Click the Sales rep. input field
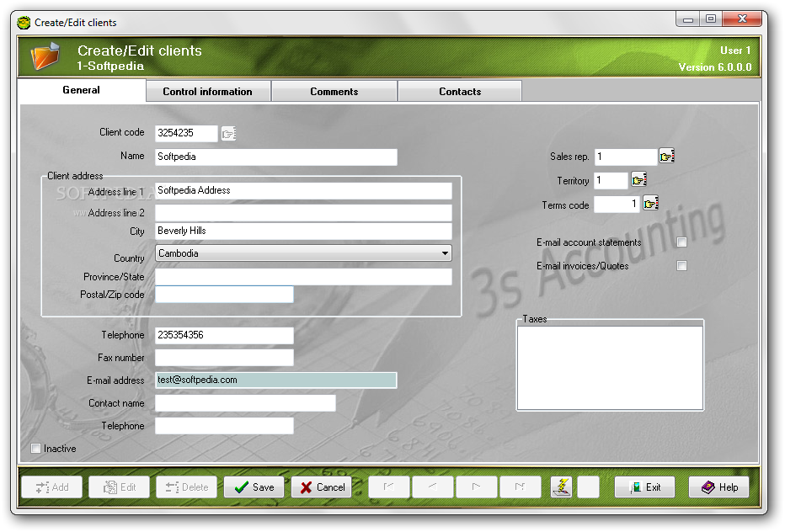This screenshot has width=785, height=532. click(x=625, y=157)
